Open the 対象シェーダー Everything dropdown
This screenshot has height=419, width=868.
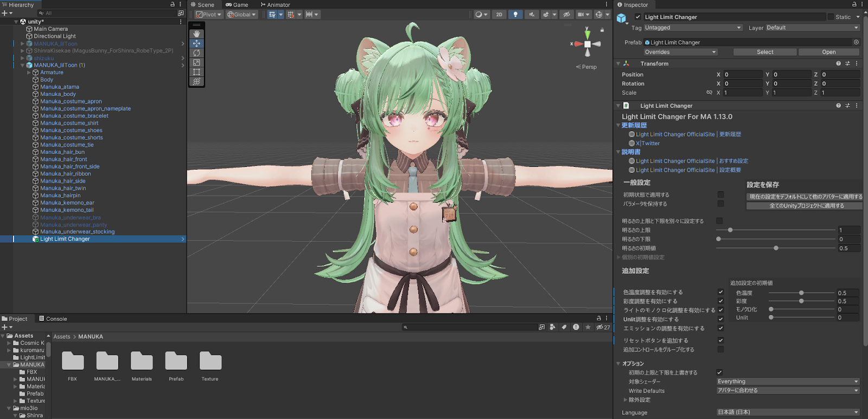(788, 382)
